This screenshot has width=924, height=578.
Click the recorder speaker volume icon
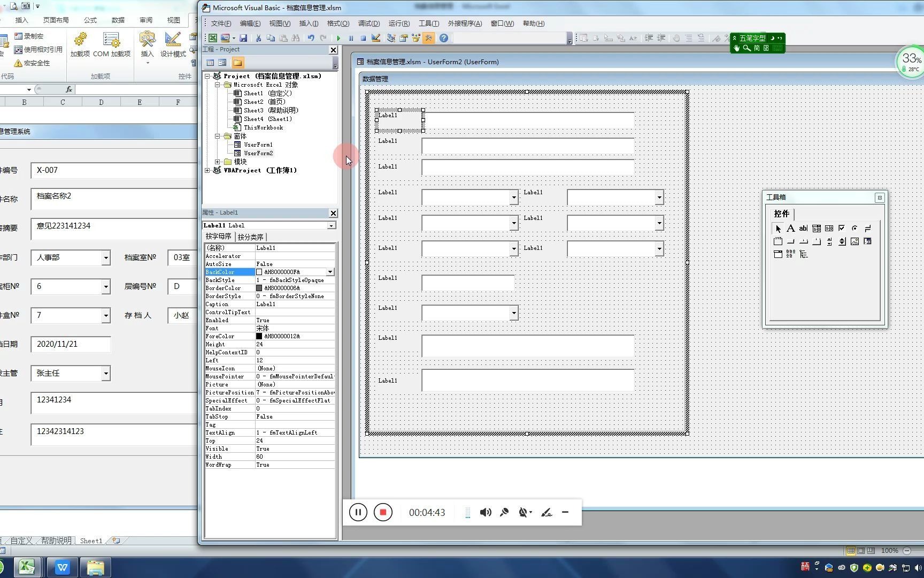click(x=486, y=512)
